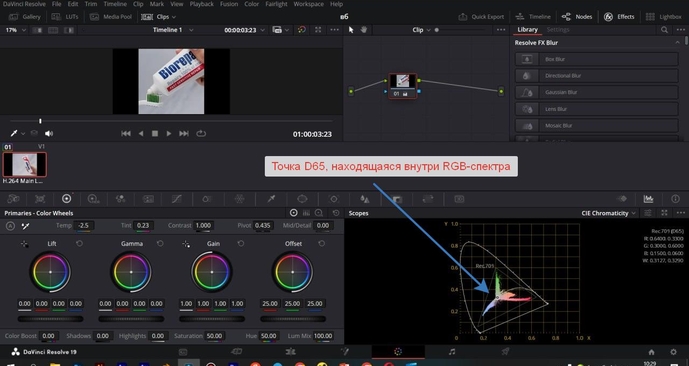Reset the Lift color wheel

tap(79, 243)
